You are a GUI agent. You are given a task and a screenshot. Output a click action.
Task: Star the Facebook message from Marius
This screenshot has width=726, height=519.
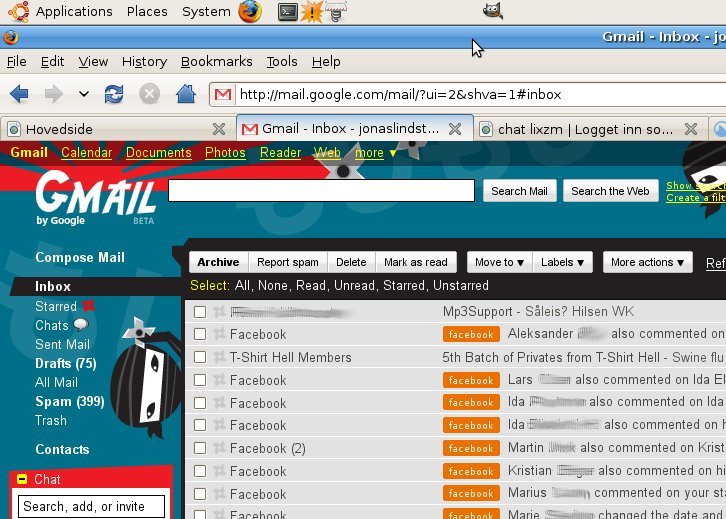(x=219, y=494)
